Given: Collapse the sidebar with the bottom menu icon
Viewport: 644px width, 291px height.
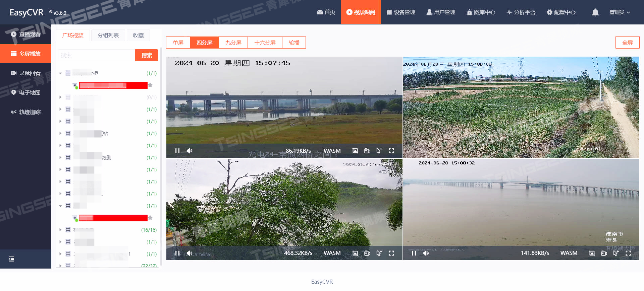Looking at the screenshot, I should pos(11,259).
